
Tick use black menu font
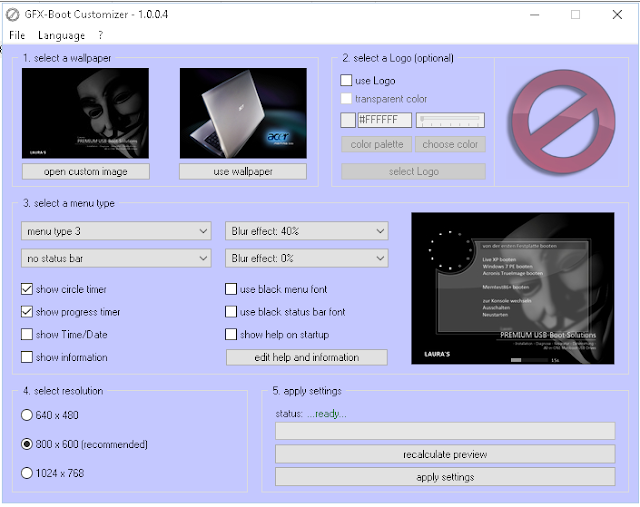[231, 289]
